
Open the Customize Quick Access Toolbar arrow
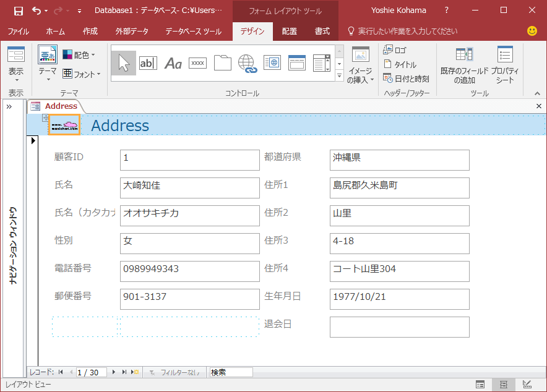[x=80, y=11]
